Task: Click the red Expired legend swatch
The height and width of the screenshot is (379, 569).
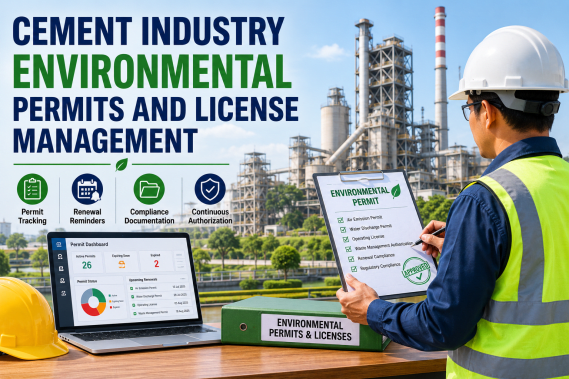Action: 111,307
